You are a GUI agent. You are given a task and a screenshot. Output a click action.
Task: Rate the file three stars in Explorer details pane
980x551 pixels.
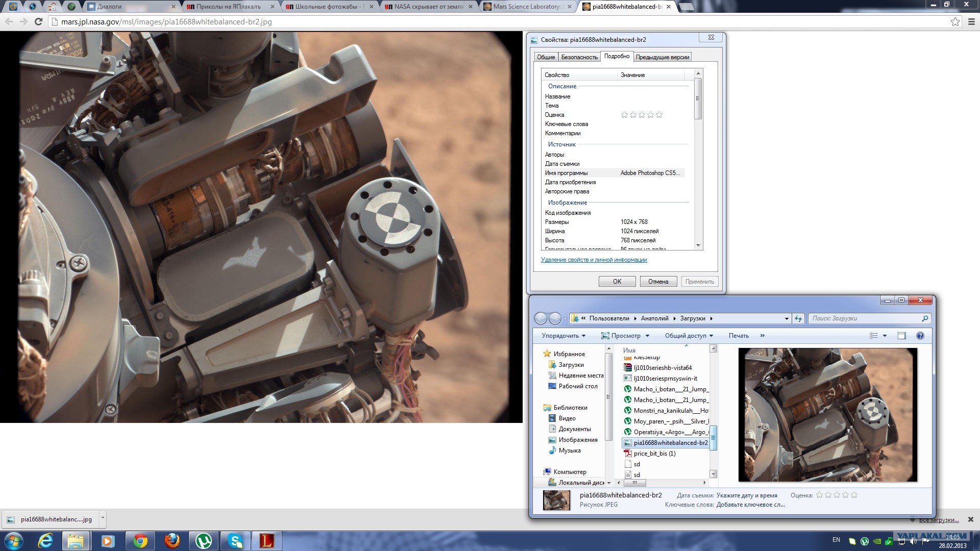(x=837, y=495)
